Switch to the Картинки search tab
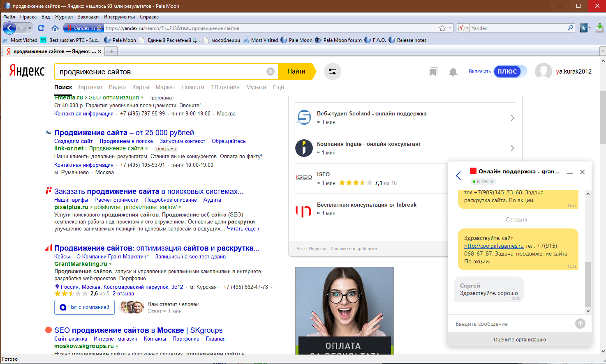Image resolution: width=606 pixels, height=364 pixels. 90,87
